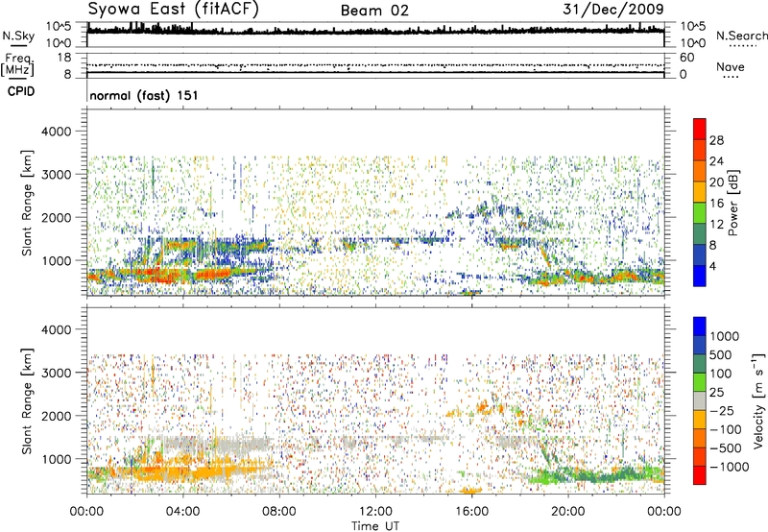The height and width of the screenshot is (532, 768).
Task: Click the '60' Nave axis value
Action: click(x=687, y=58)
